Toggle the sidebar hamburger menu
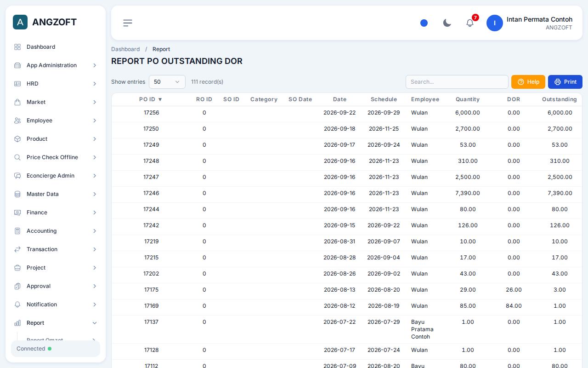This screenshot has width=588, height=368. [128, 23]
